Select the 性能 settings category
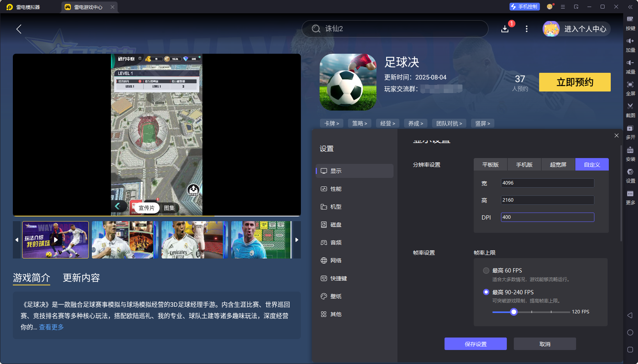 355,189
